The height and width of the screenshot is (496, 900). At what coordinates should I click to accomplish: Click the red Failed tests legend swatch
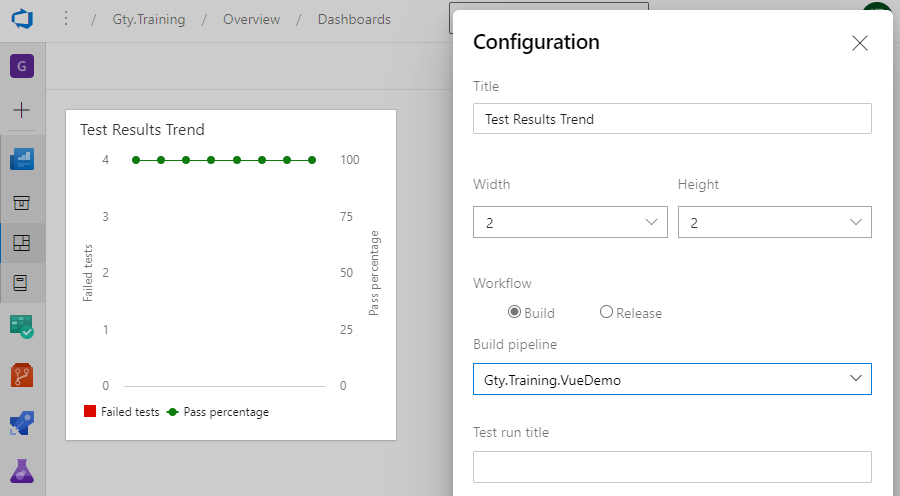pos(90,411)
